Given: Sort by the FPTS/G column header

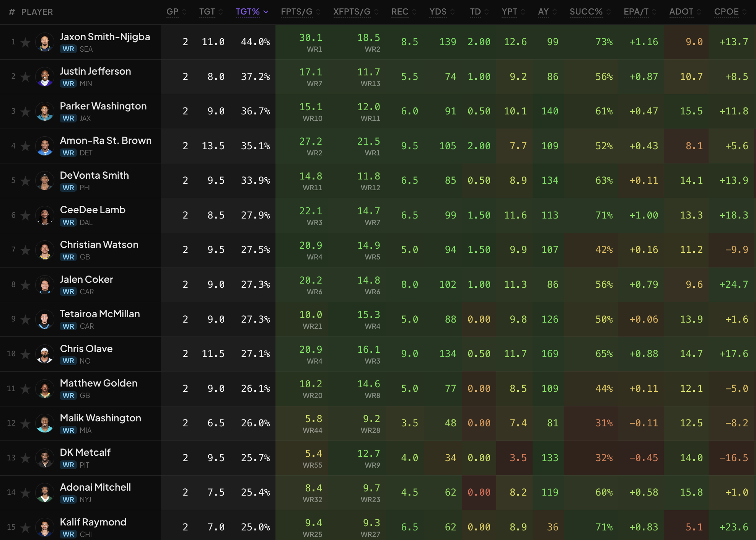Looking at the screenshot, I should pos(301,12).
